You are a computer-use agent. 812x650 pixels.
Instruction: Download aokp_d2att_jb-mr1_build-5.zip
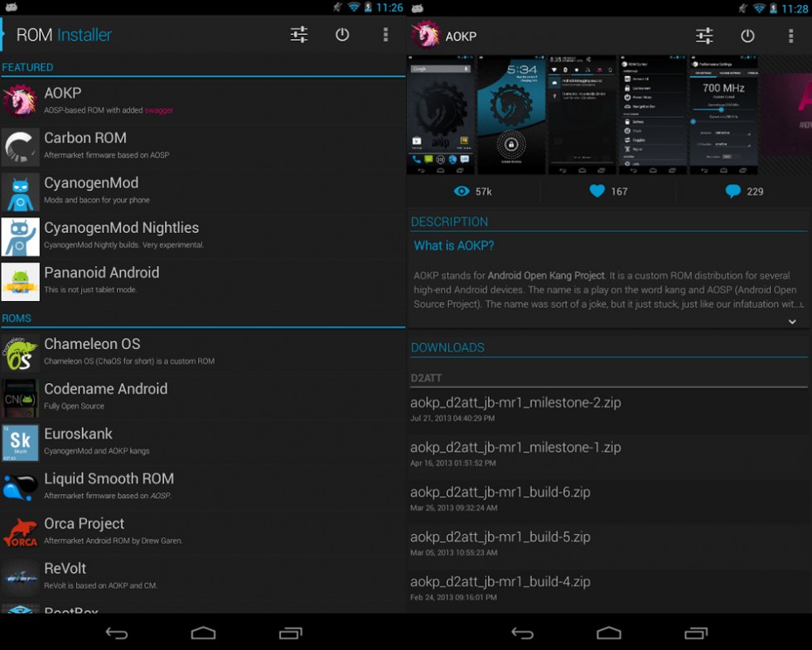pos(608,544)
